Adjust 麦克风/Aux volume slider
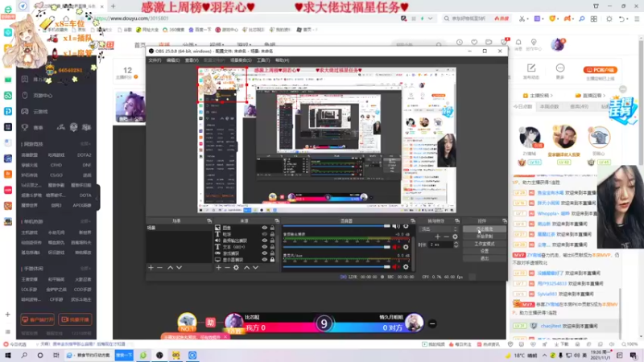This screenshot has width=644, height=362. (336, 267)
